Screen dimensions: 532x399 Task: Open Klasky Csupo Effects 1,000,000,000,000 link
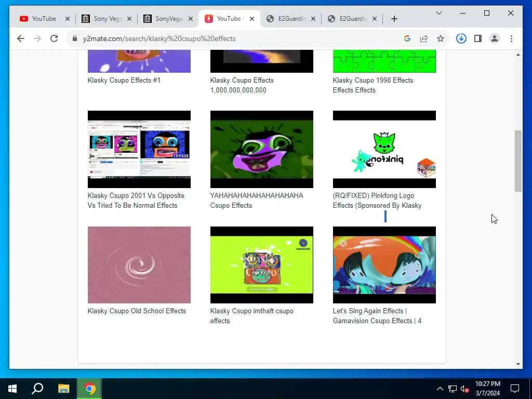point(242,85)
